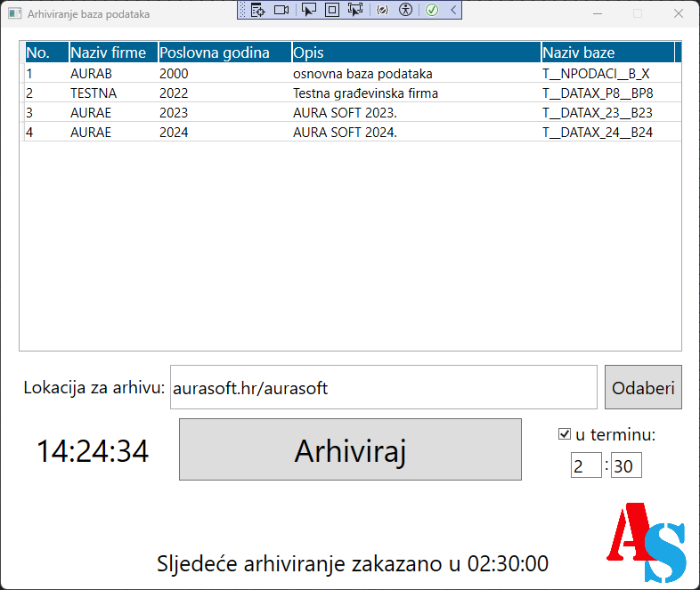Click the video camera icon in debug toolbar
The image size is (700, 590).
pos(281,10)
